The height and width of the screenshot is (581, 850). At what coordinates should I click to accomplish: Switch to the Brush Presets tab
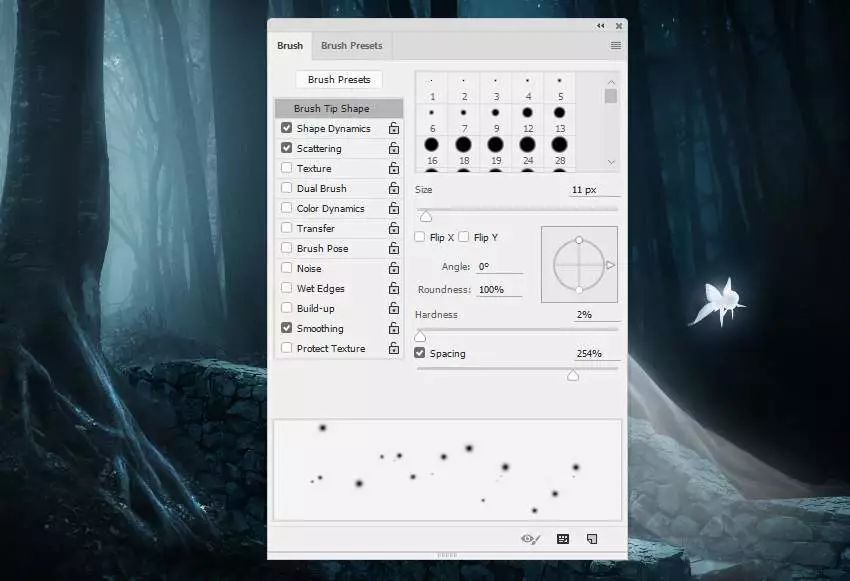pyautogui.click(x=351, y=46)
